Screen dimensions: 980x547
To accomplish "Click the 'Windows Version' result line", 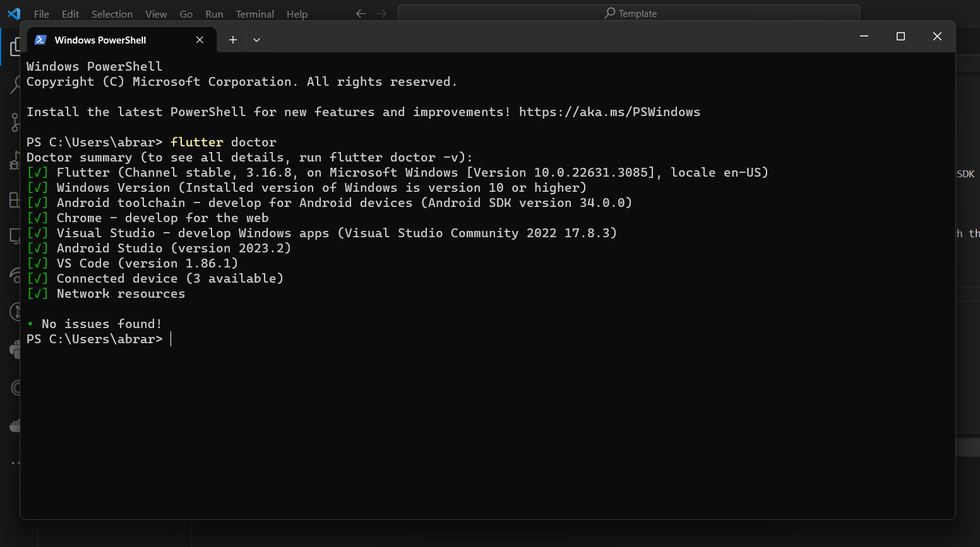I will click(306, 188).
